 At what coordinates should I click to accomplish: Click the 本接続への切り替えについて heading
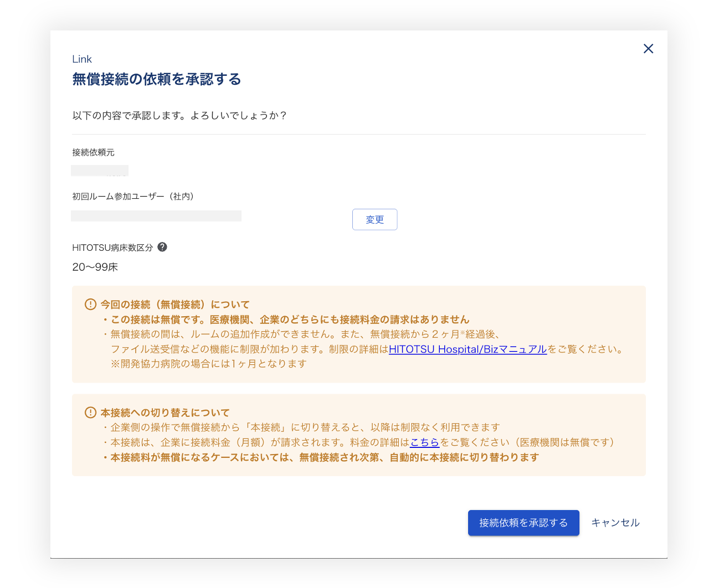tap(165, 412)
